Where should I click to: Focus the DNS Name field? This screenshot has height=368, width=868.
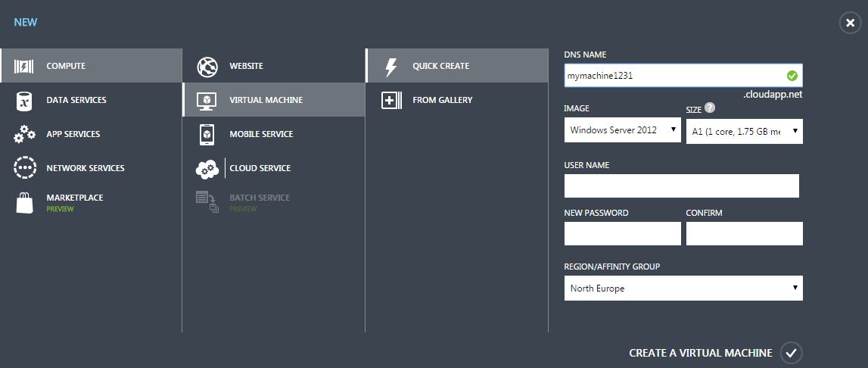click(683, 76)
